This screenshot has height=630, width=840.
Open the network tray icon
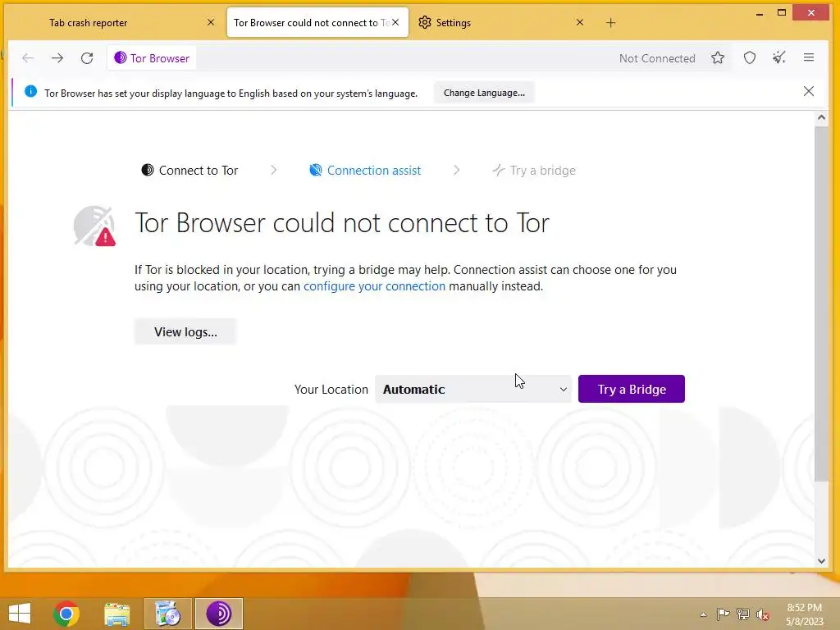(x=743, y=614)
